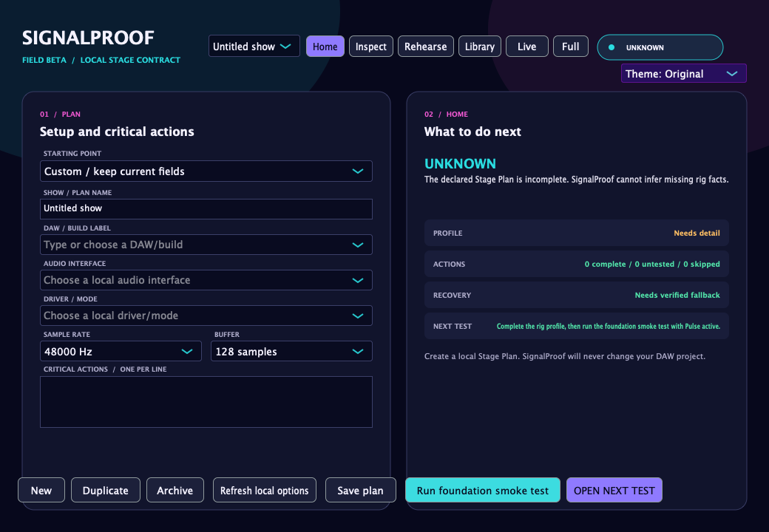Click the Actions row summary
Image resolution: width=769 pixels, height=532 pixels.
point(576,264)
